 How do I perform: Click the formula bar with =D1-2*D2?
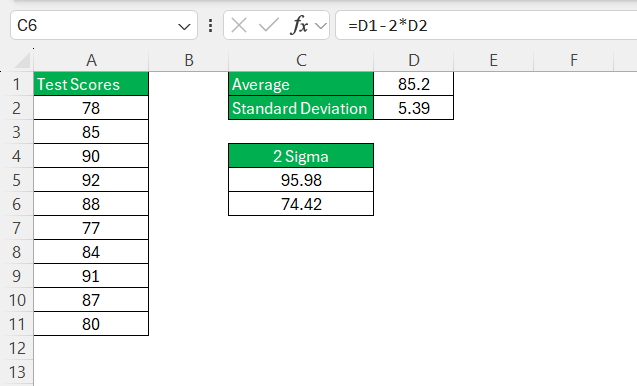coord(486,26)
